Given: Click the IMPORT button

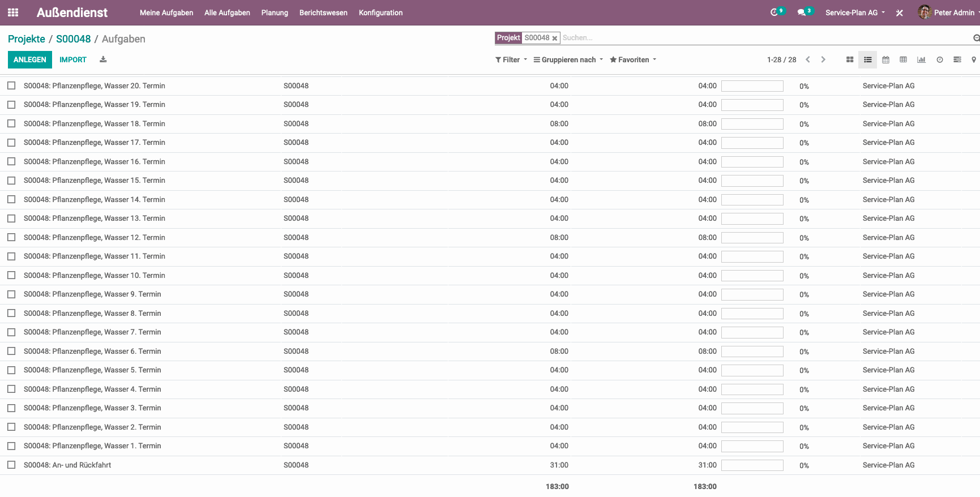Looking at the screenshot, I should point(73,59).
